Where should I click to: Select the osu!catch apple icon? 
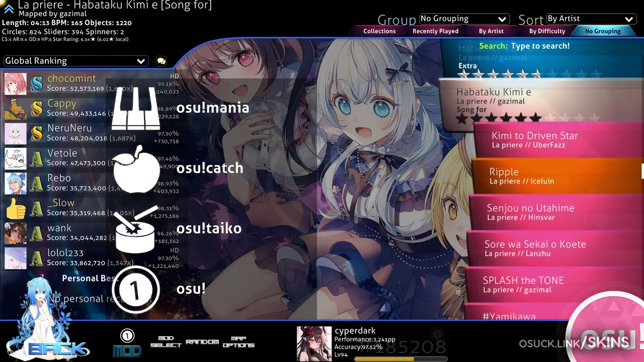pos(136,168)
